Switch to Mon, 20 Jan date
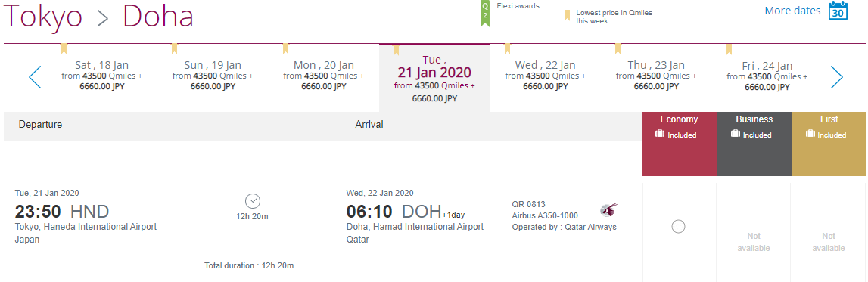This screenshot has width=868, height=282. click(x=324, y=76)
